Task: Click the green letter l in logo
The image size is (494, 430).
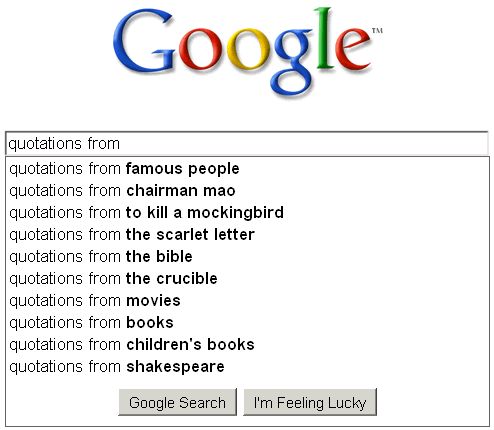Action: pos(324,38)
